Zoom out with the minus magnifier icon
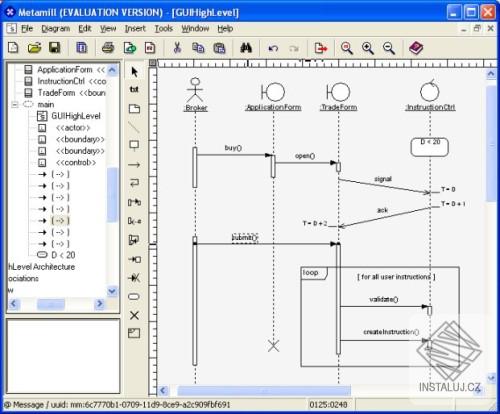This screenshot has width=500, height=414. point(389,48)
